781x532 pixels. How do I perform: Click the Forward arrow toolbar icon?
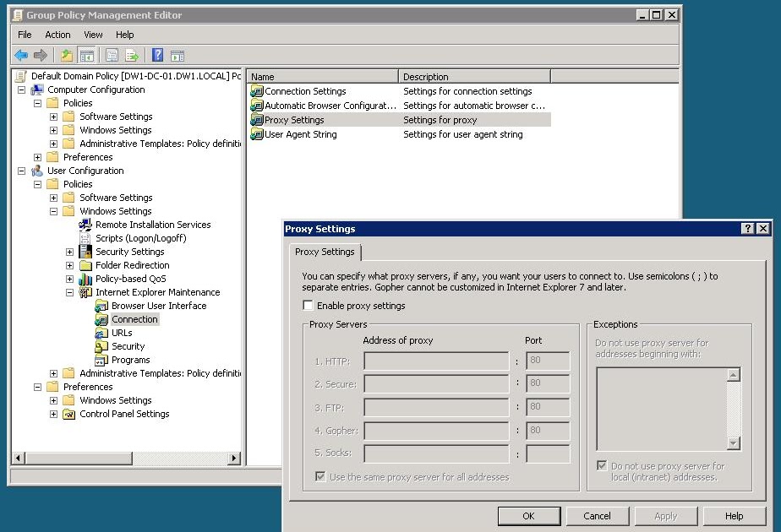[x=41, y=55]
